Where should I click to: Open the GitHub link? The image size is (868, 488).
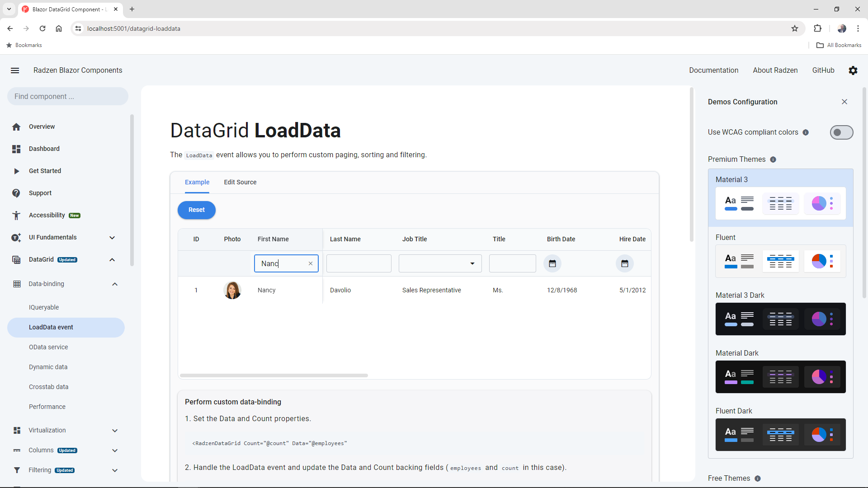[823, 70]
